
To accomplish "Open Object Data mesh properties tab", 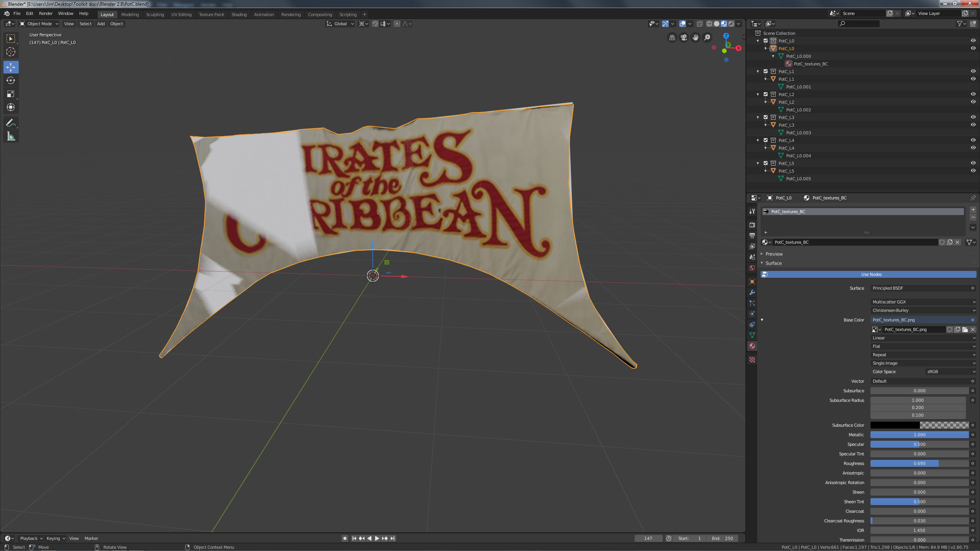I will (752, 335).
